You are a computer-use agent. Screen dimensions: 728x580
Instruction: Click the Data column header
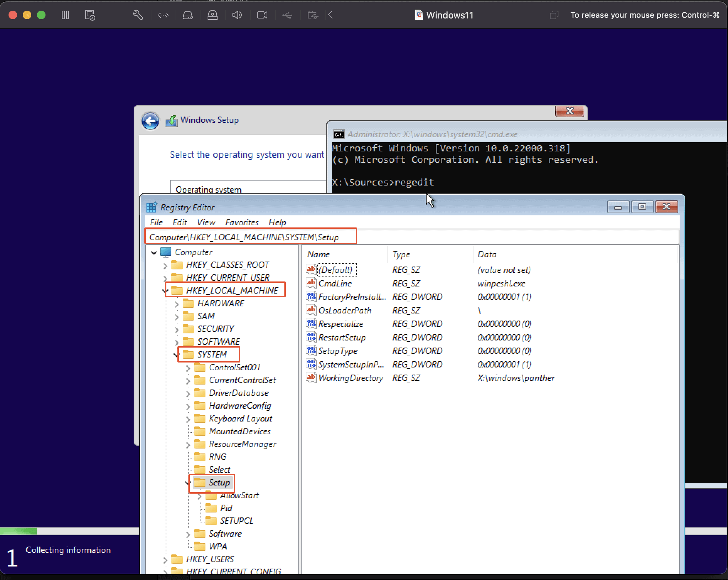(576, 254)
